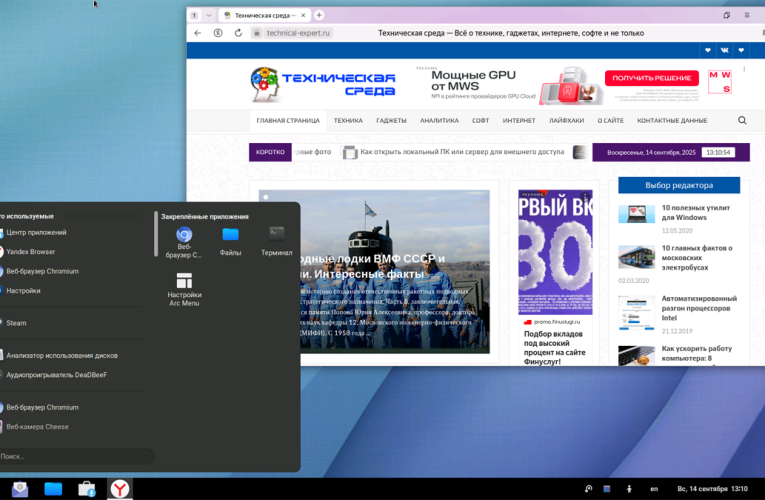Launch Steam from Arc menu
Screen dimensions: 765x500
[16, 323]
